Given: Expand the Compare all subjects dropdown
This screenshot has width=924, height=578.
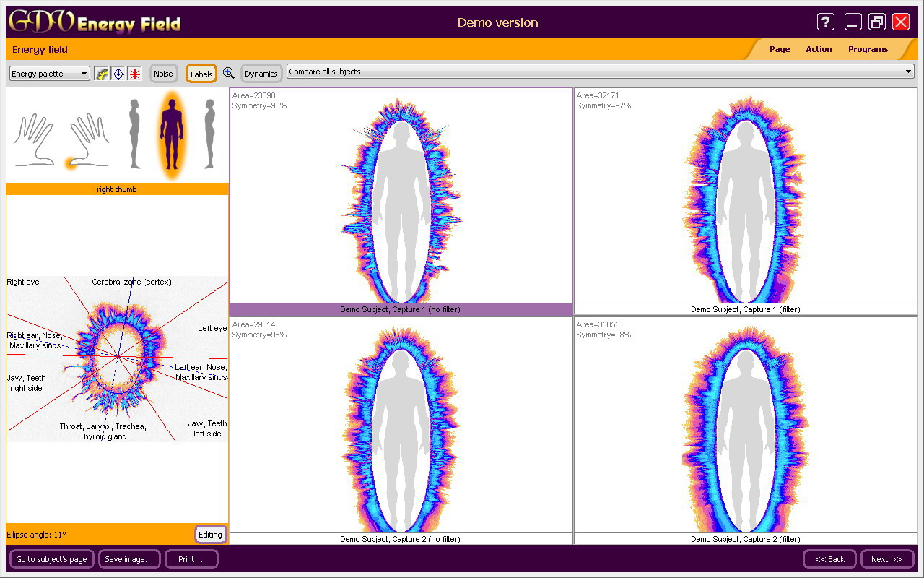Looking at the screenshot, I should pos(601,72).
